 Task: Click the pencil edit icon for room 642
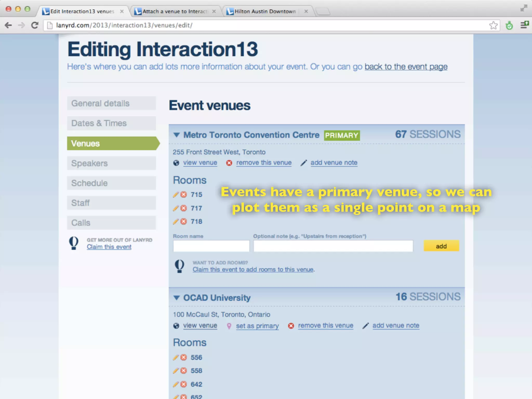(x=176, y=384)
